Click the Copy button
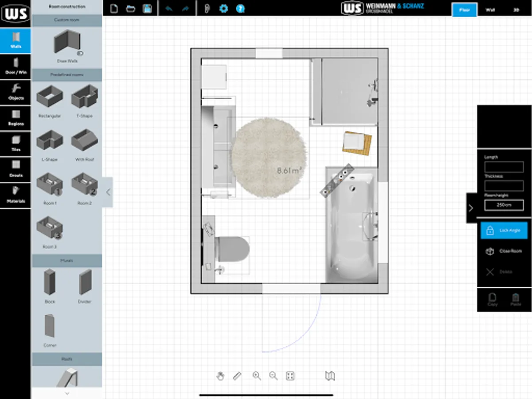Viewport: 532px width, 399px height. coord(493,300)
